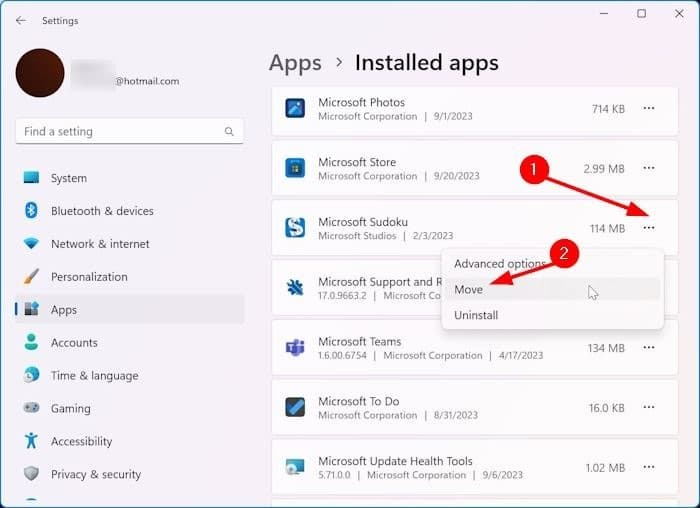
Task: Click the 714 KB size of Photos
Action: [x=608, y=109]
